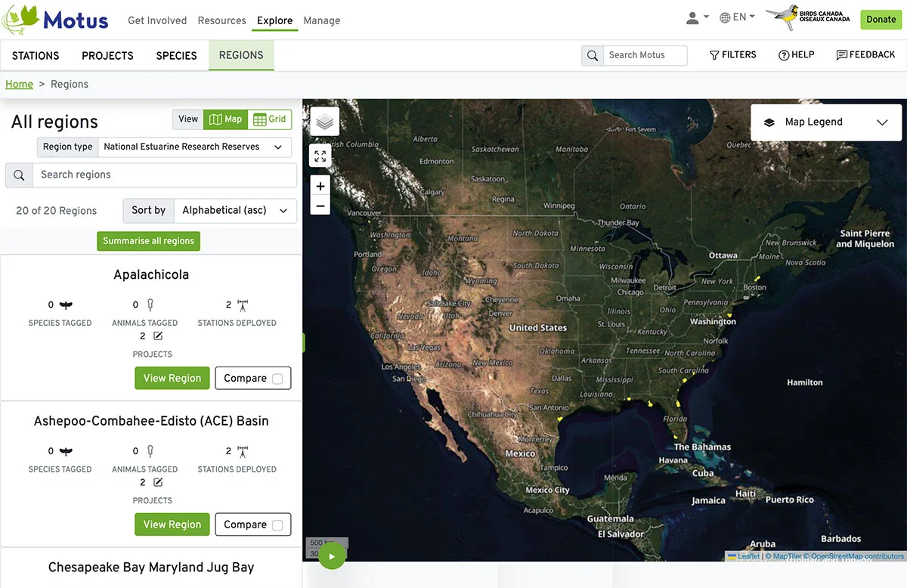Screen dimensions: 907x588
Task: Switch to Grid view
Action: point(270,119)
